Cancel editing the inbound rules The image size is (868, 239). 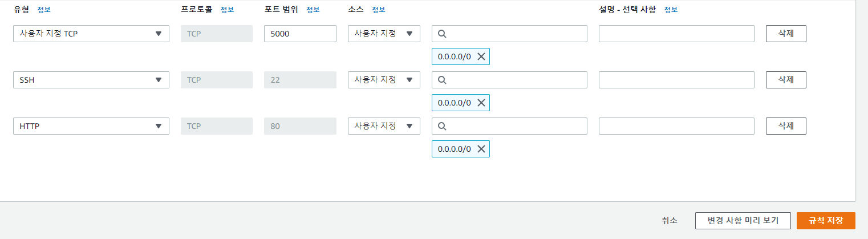tap(670, 221)
